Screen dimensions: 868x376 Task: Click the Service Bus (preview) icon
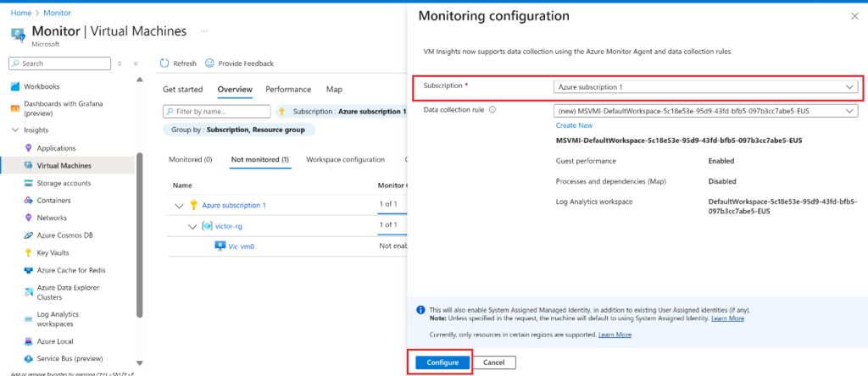(29, 358)
